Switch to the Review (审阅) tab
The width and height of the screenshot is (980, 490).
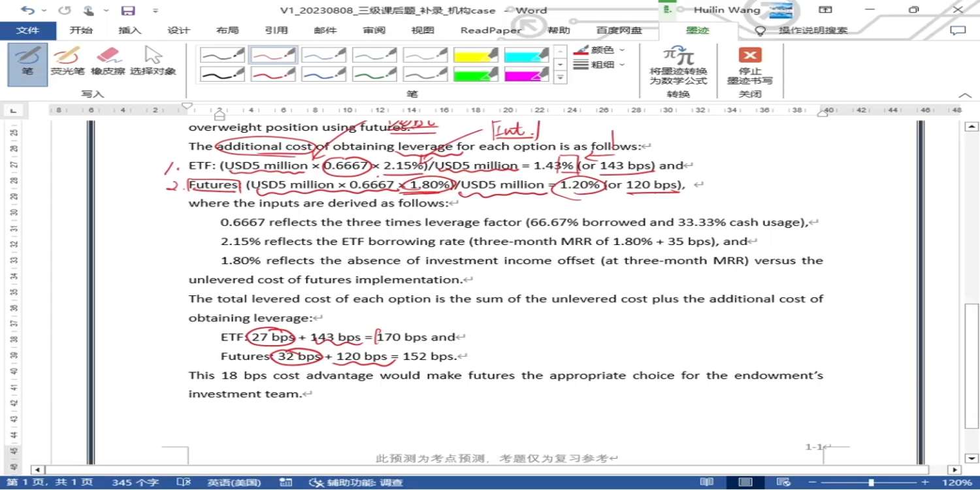coord(374,31)
